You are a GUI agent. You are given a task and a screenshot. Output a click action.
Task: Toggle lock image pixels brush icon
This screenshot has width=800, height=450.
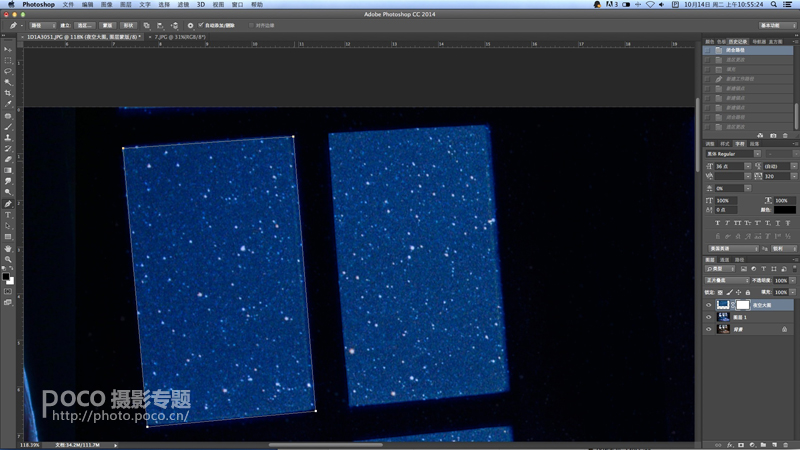[x=729, y=292]
